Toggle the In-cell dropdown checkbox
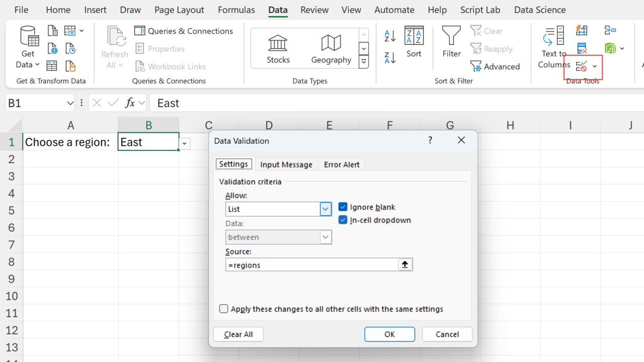This screenshot has height=362, width=644. pyautogui.click(x=343, y=220)
